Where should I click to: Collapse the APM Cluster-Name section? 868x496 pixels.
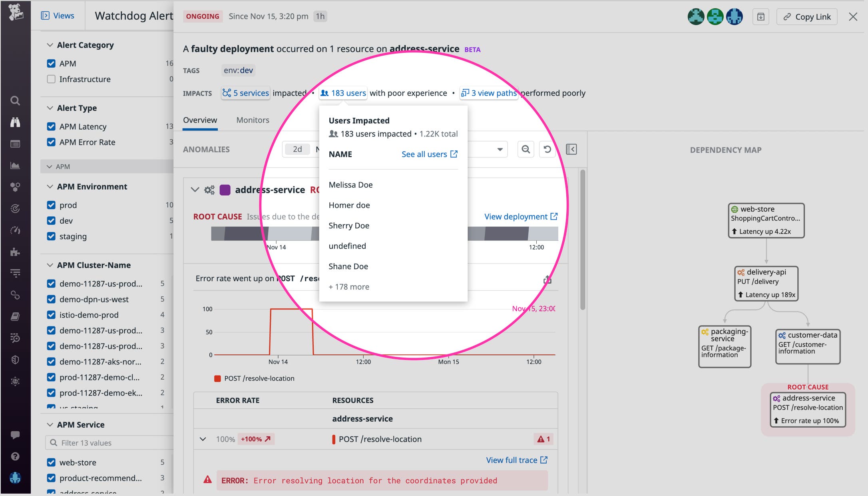point(49,265)
